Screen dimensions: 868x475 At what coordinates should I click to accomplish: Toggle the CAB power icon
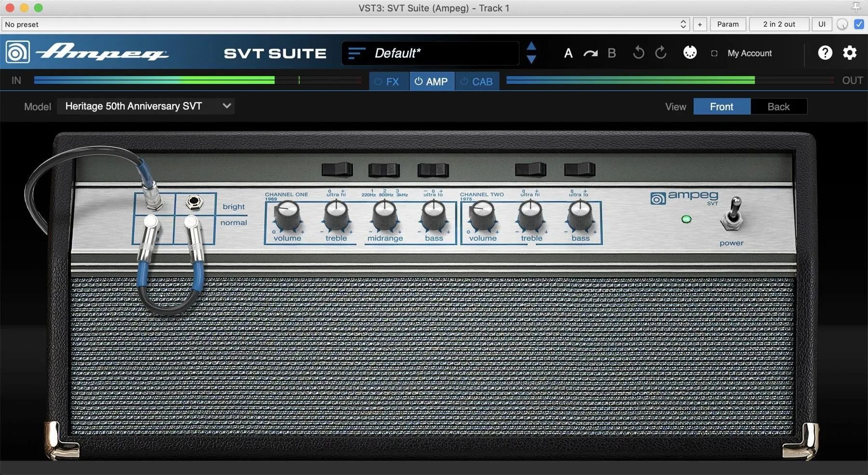pos(464,81)
